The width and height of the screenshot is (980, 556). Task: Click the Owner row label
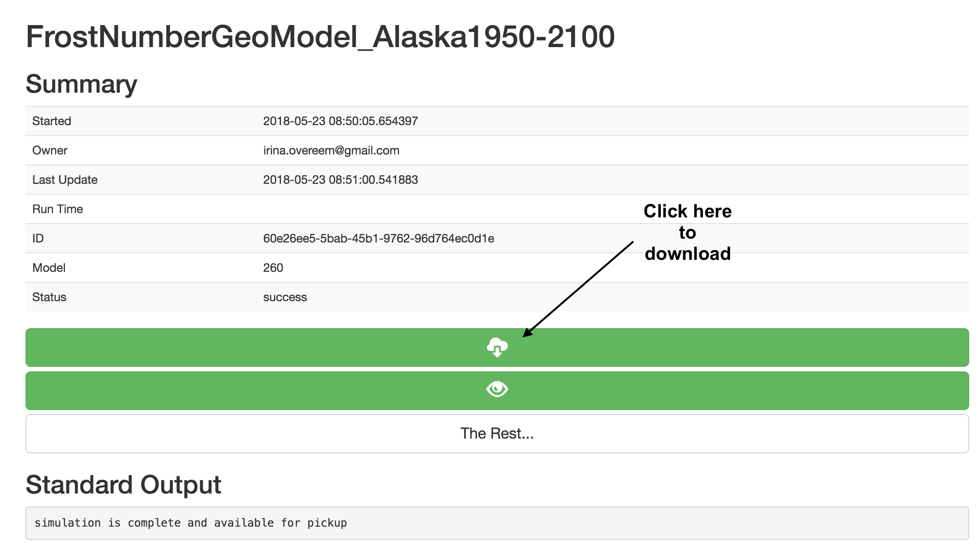point(49,150)
